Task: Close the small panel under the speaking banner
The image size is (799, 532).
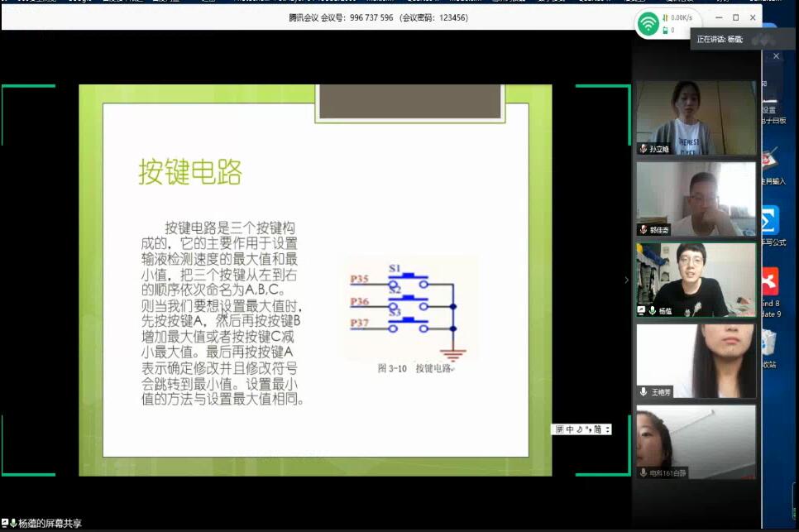Action: 776,56
